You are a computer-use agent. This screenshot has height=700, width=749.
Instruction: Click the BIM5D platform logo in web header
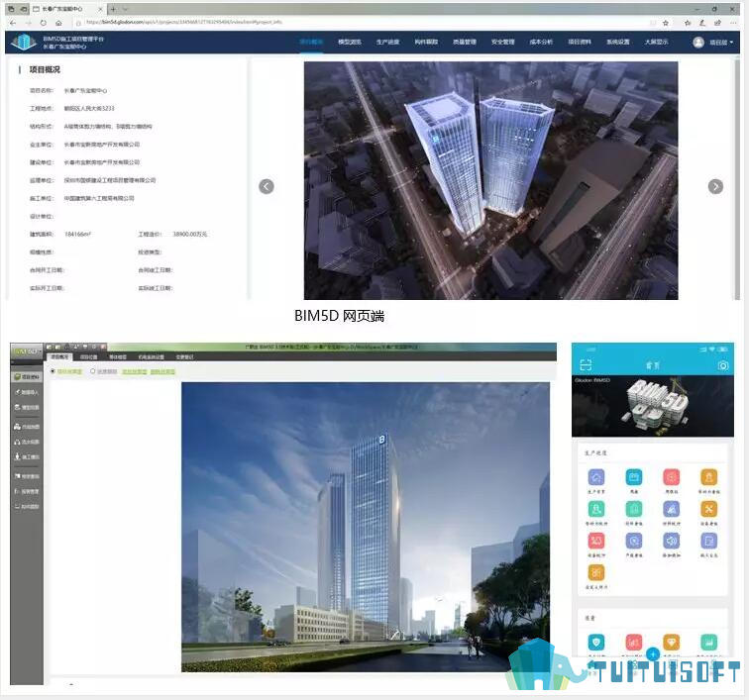pyautogui.click(x=24, y=42)
